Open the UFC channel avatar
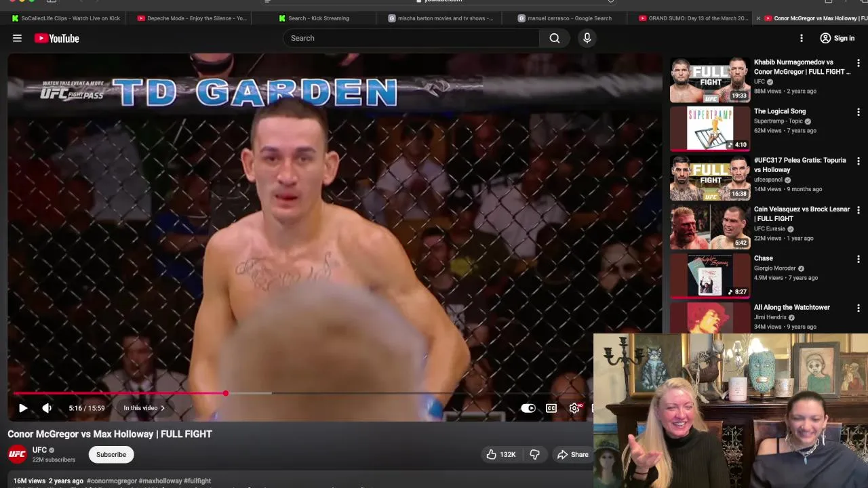 [x=18, y=454]
